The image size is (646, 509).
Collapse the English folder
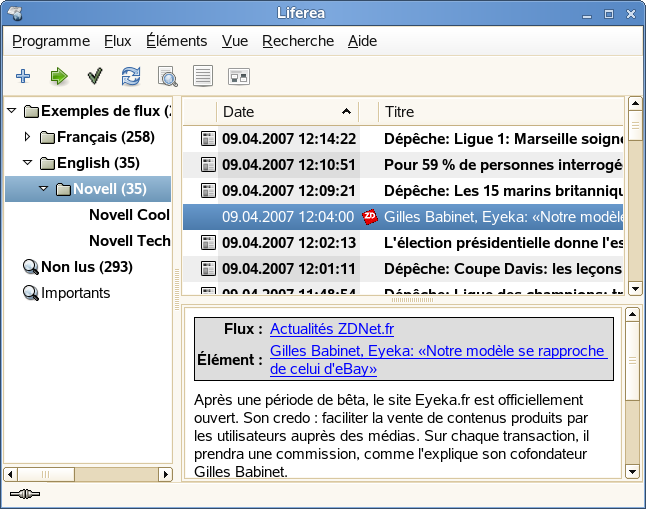coord(28,162)
